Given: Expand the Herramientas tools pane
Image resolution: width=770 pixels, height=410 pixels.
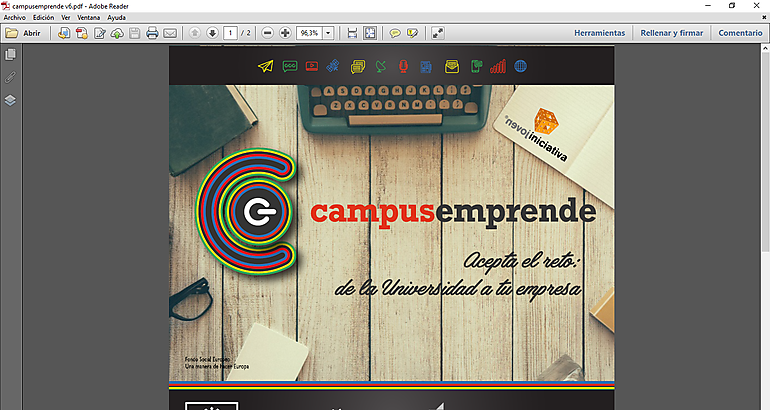Looking at the screenshot, I should pos(599,33).
